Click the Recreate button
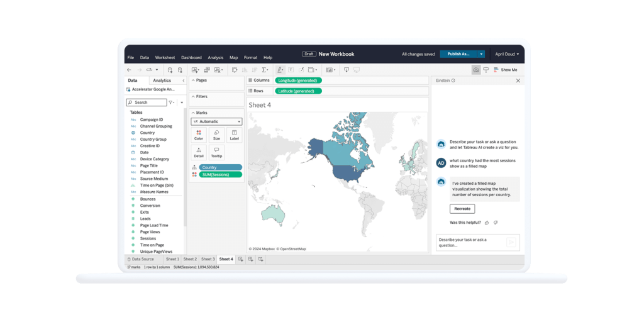 click(x=462, y=209)
